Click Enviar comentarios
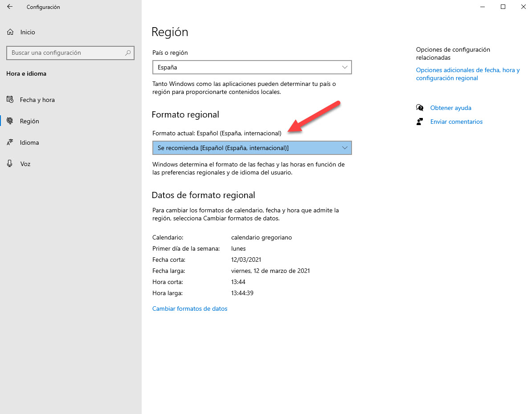 click(x=456, y=121)
